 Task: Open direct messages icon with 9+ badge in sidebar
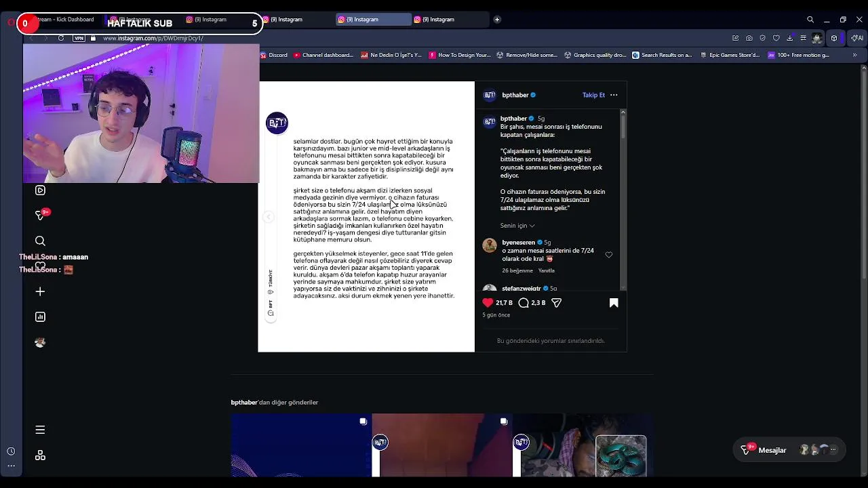pyautogui.click(x=41, y=215)
